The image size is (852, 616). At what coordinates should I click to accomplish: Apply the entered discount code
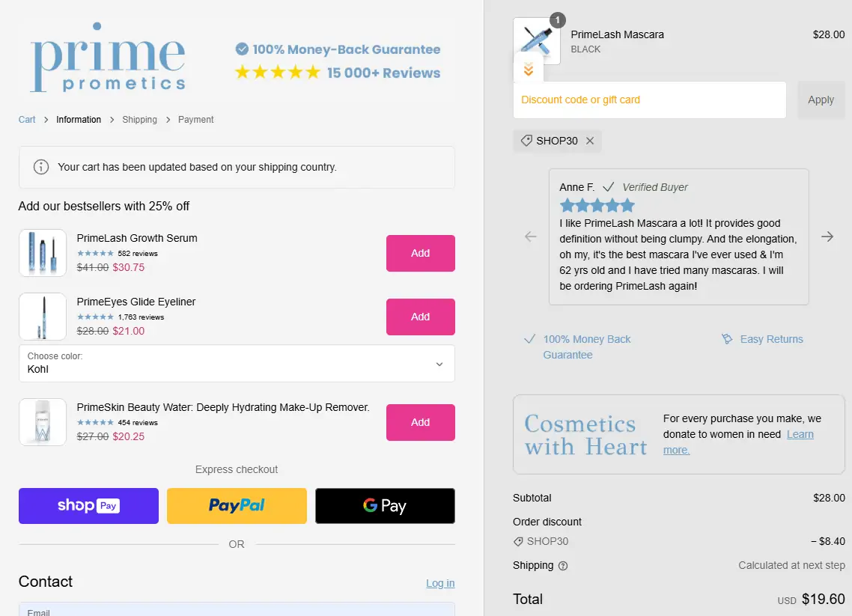(821, 100)
